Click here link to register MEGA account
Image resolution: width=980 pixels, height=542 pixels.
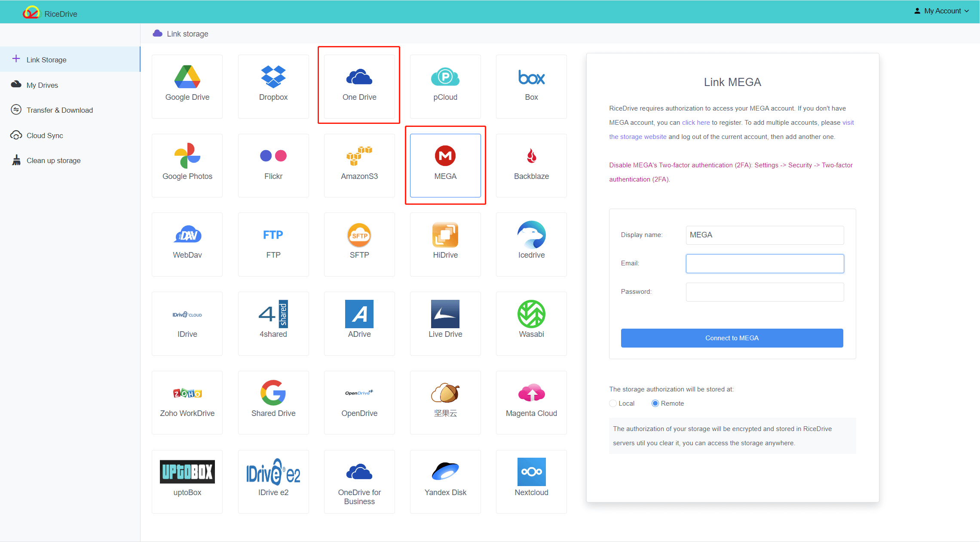696,122
